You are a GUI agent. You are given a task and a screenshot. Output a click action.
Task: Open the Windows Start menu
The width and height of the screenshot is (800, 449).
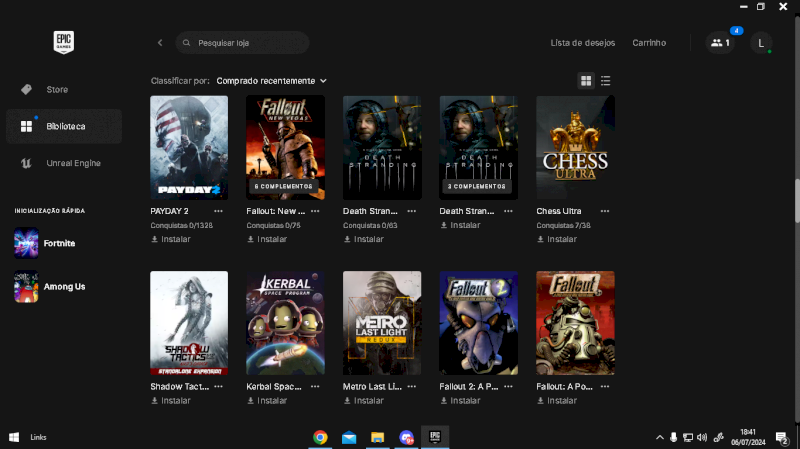pos(14,437)
